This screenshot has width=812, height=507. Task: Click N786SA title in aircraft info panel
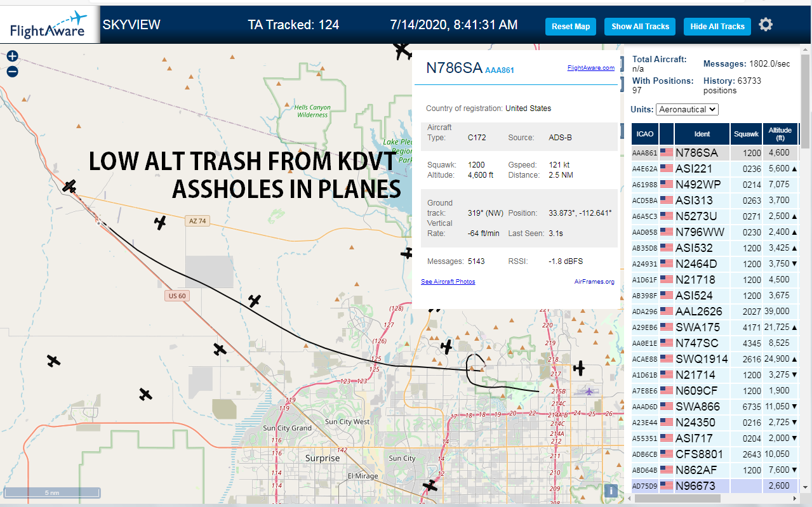pos(454,69)
